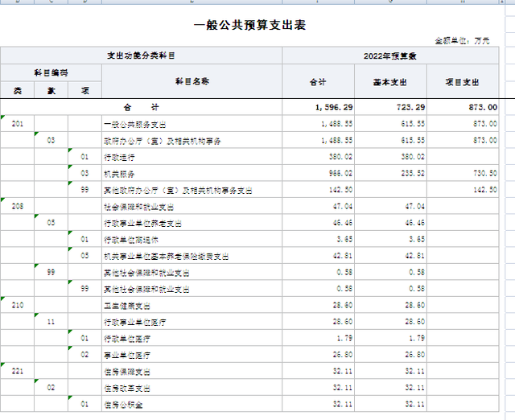Click the 行政运行 cell

pyautogui.click(x=119, y=157)
